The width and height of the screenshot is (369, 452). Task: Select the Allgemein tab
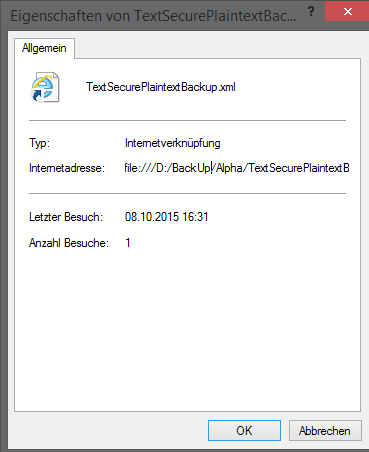[x=44, y=49]
